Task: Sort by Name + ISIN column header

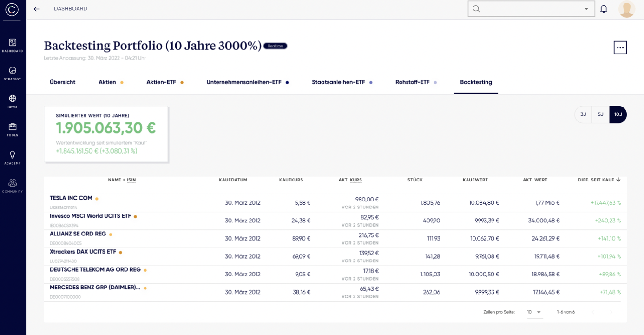Action: click(x=122, y=180)
